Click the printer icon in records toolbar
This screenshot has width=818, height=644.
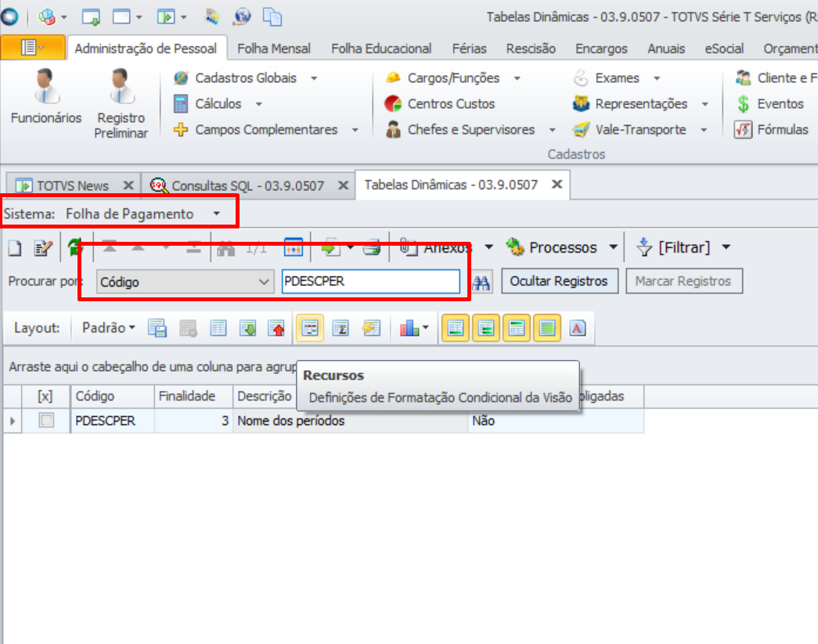tap(372, 248)
